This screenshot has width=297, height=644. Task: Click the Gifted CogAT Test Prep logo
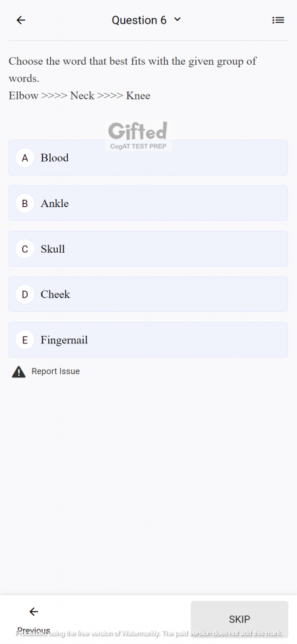[x=138, y=136]
